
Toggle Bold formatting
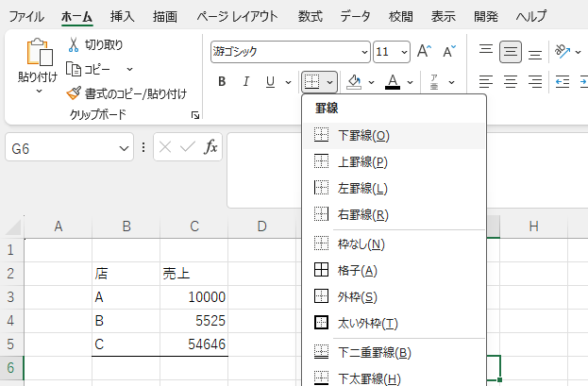[x=222, y=81]
